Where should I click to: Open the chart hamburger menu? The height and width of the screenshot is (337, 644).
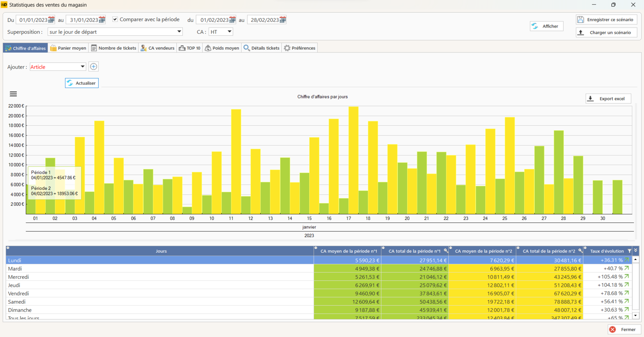tap(13, 94)
